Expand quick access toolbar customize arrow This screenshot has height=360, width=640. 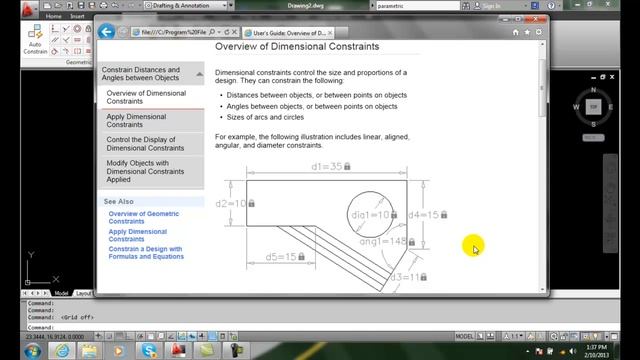(231, 6)
